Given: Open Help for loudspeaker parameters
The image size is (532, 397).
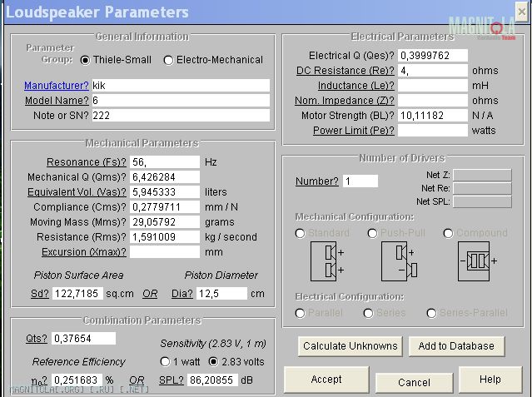Looking at the screenshot, I should pyautogui.click(x=490, y=380).
